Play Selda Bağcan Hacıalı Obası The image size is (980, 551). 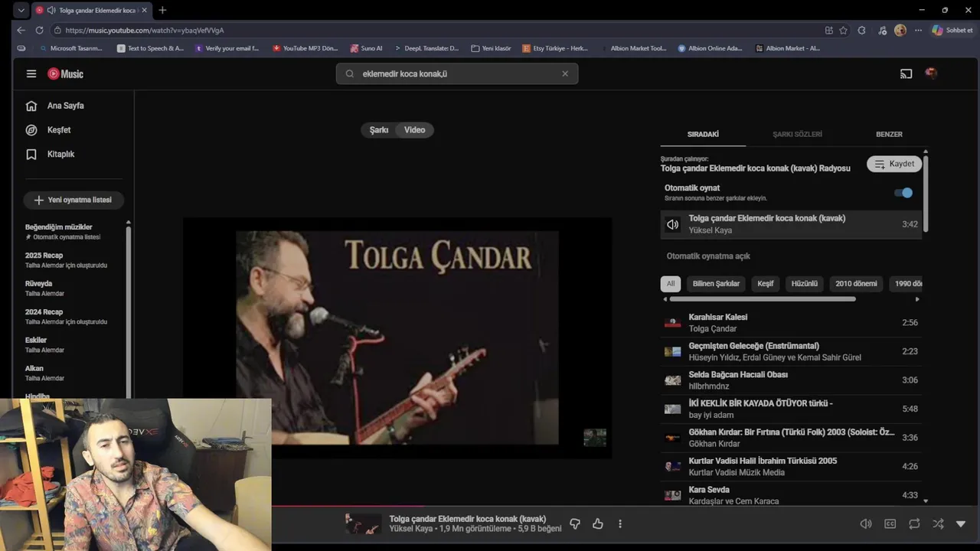coord(792,380)
